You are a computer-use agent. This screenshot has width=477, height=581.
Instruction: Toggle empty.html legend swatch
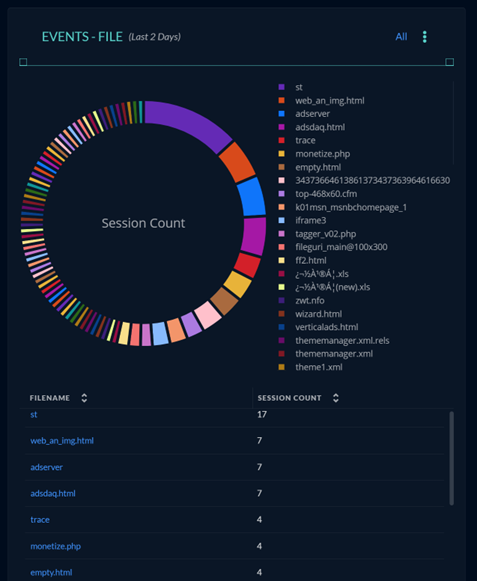pyautogui.click(x=282, y=167)
